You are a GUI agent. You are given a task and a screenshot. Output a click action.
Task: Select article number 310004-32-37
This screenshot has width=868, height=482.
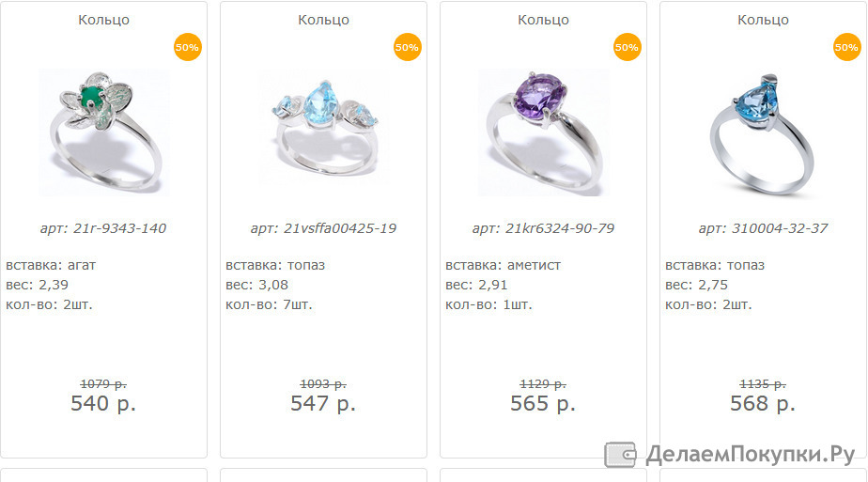click(x=780, y=228)
